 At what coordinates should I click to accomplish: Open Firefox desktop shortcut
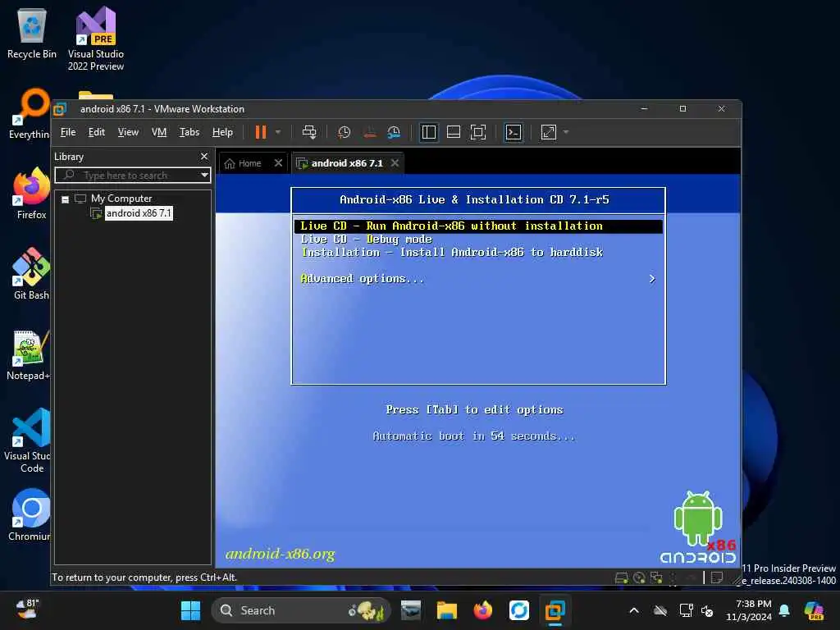[x=31, y=194]
